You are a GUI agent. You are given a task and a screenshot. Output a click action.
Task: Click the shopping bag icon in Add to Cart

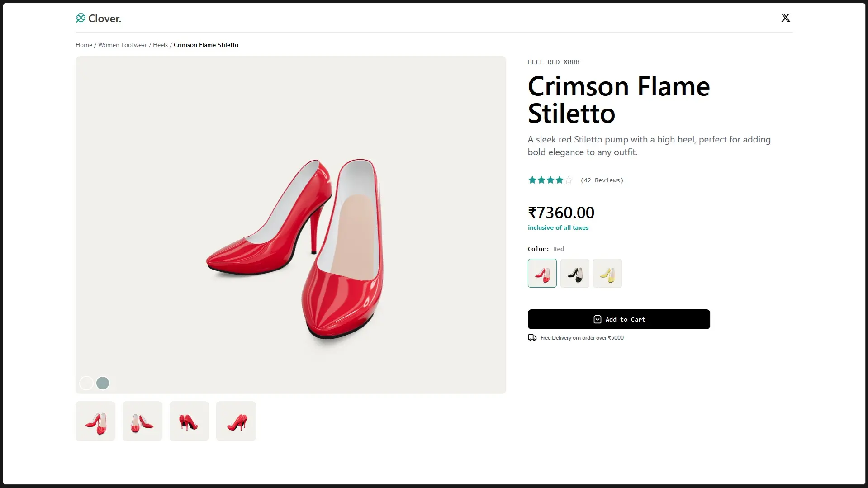click(598, 319)
